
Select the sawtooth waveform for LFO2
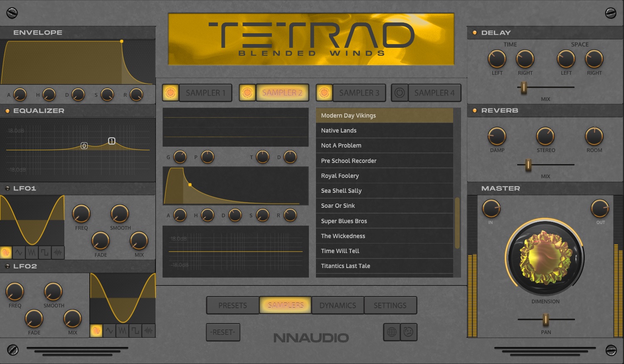(x=122, y=331)
